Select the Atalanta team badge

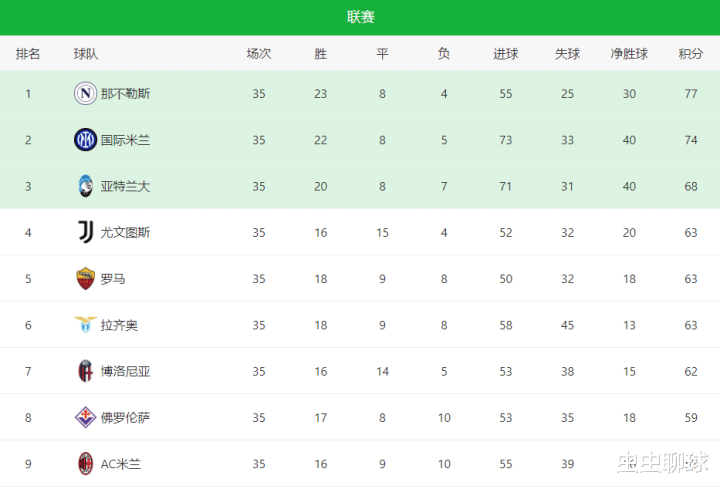pos(85,186)
